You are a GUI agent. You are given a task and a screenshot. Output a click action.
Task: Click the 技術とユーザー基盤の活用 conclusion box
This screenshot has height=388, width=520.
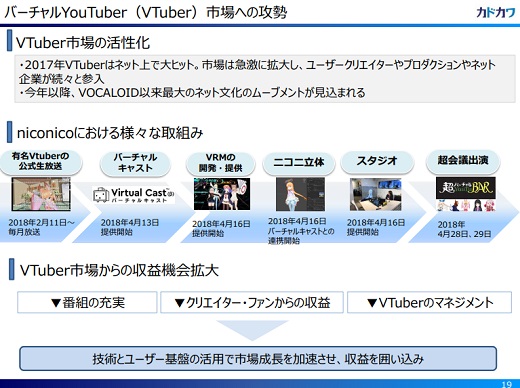click(x=258, y=359)
